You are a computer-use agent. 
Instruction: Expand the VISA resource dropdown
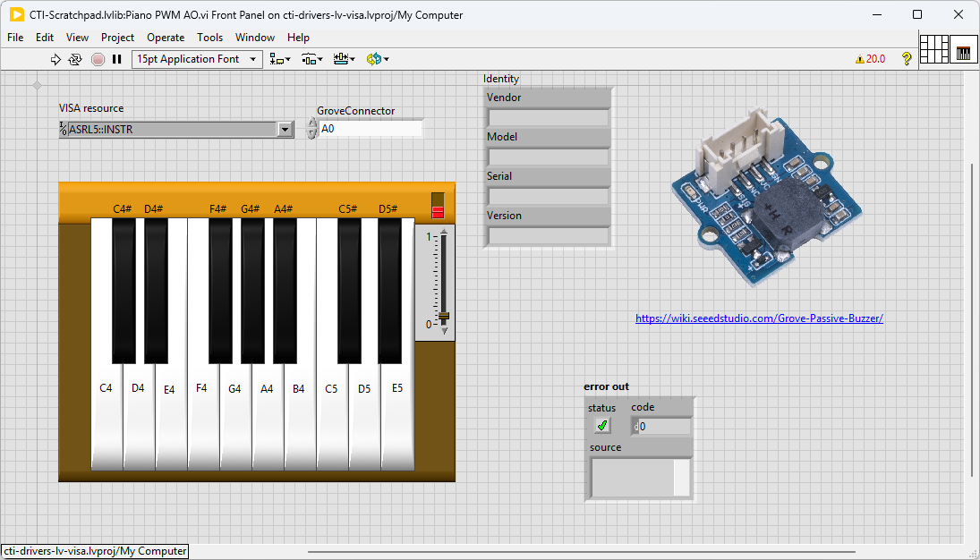coord(285,130)
